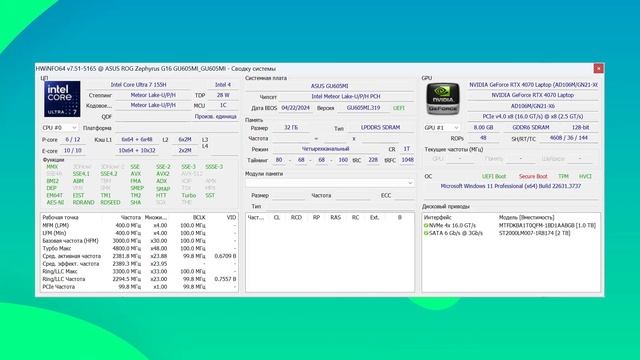The height and width of the screenshot is (360, 640).
Task: Click the 128-bit bus width value
Action: point(580,127)
